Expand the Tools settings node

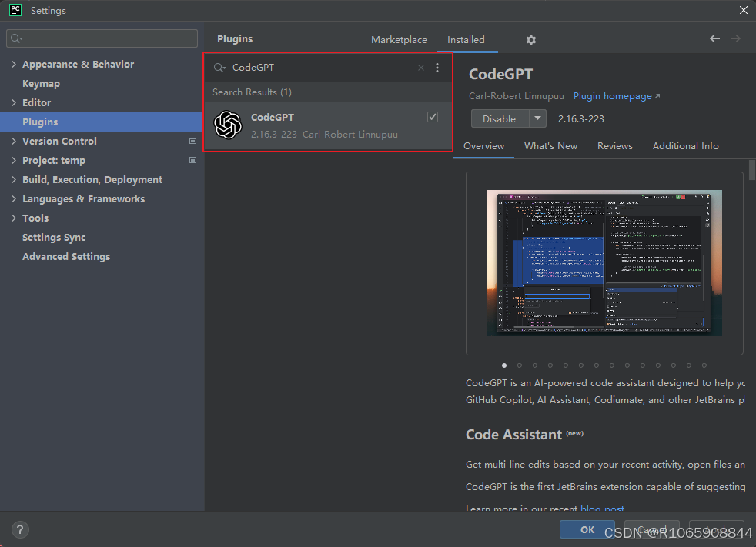[x=14, y=218]
